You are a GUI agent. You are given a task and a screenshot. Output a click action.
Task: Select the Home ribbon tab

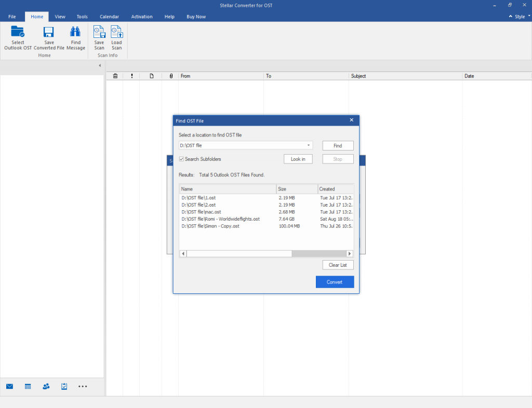click(x=37, y=17)
